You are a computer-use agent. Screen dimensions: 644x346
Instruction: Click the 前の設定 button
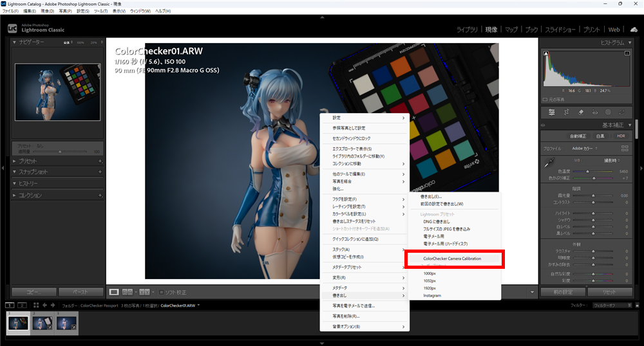[563, 292]
